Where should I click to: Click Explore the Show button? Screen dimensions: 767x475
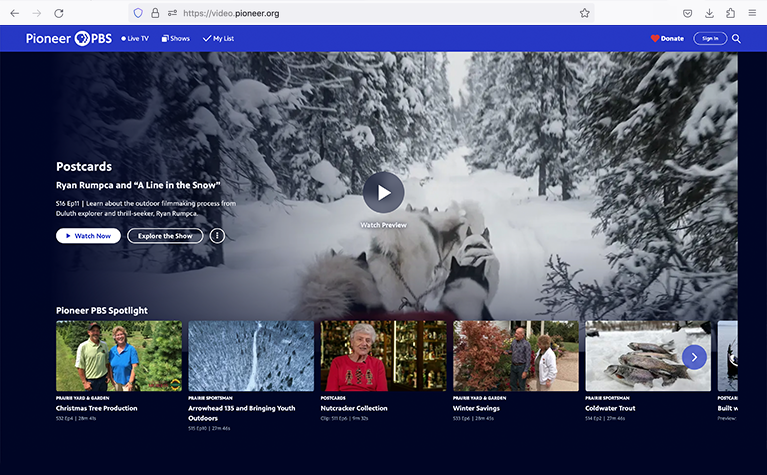tap(165, 236)
